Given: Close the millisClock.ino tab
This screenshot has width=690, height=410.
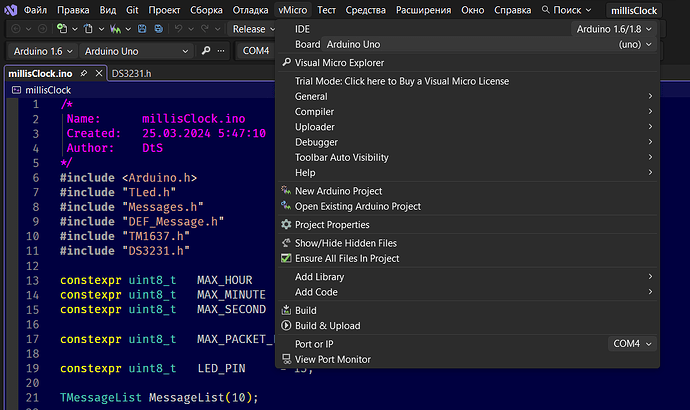Looking at the screenshot, I should (98, 74).
